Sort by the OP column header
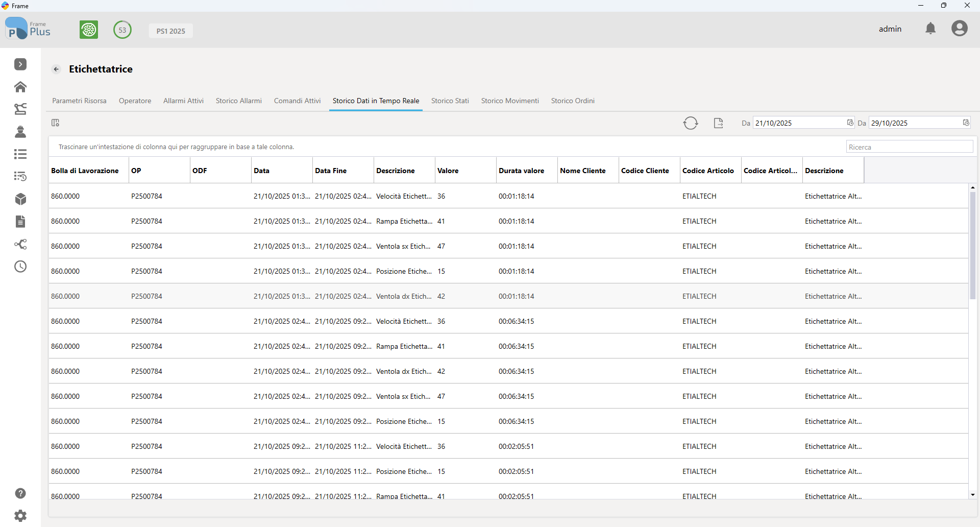Screen dimensions: 980x527 click(x=159, y=171)
